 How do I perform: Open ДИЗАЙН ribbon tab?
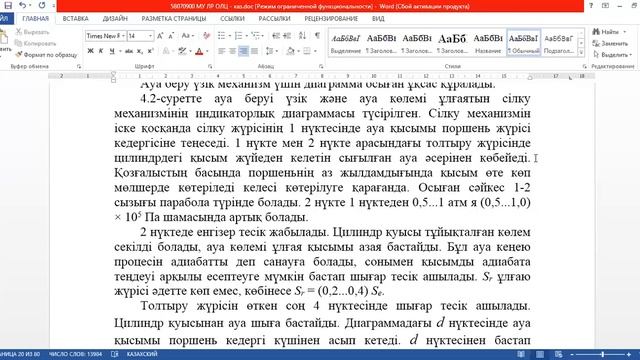(115, 19)
